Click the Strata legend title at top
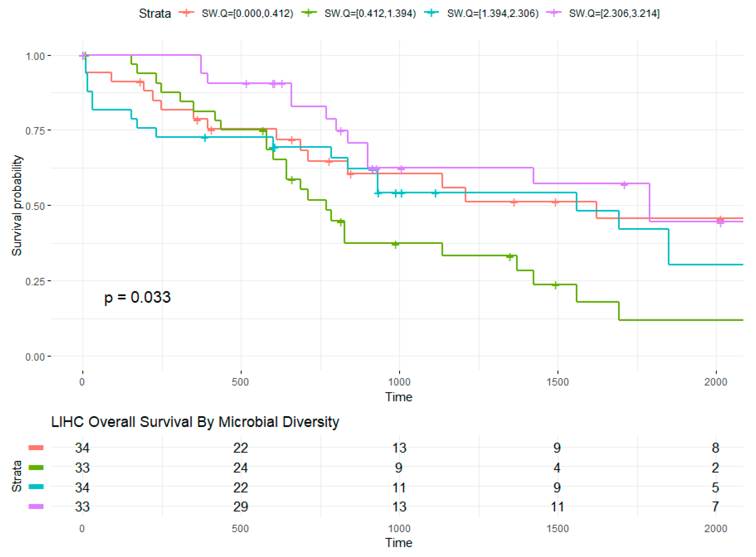 (155, 14)
